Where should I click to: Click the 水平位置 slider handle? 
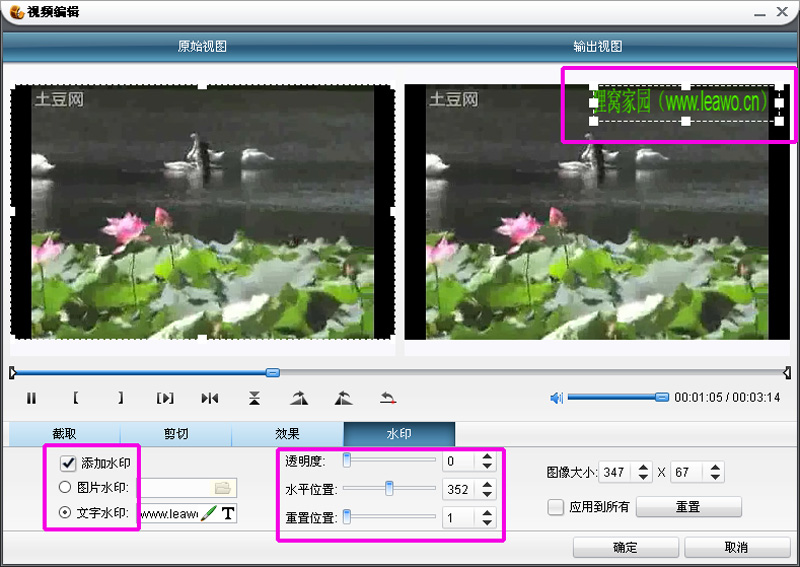coord(389,488)
